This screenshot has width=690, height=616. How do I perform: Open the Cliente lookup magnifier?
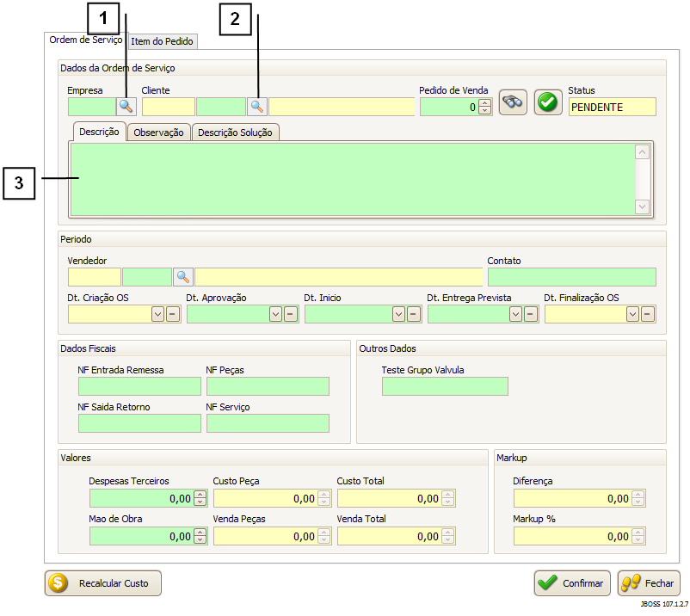click(x=257, y=107)
